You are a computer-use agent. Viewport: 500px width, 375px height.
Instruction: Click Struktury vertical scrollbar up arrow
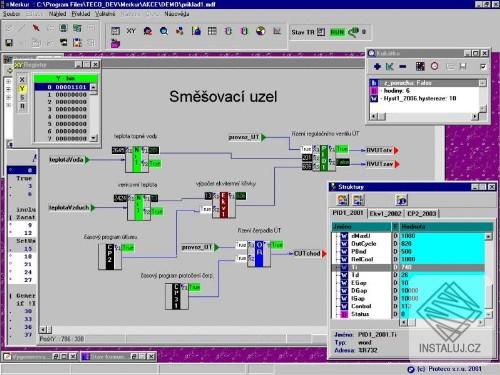tap(488, 236)
